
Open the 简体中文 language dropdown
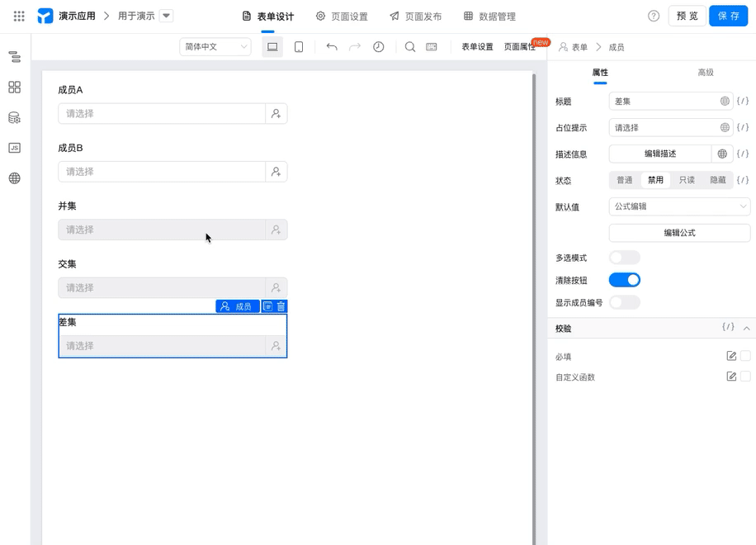[215, 47]
